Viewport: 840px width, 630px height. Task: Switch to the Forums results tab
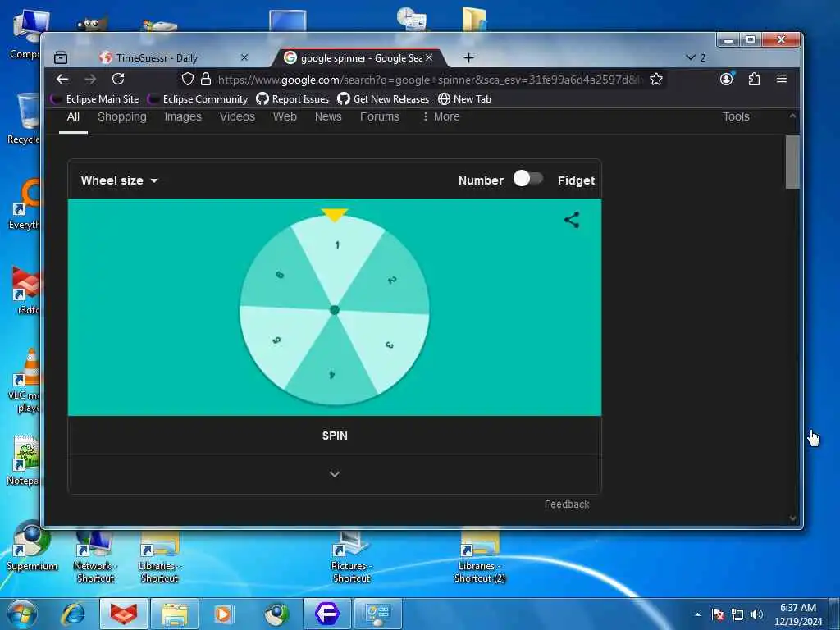(x=380, y=116)
